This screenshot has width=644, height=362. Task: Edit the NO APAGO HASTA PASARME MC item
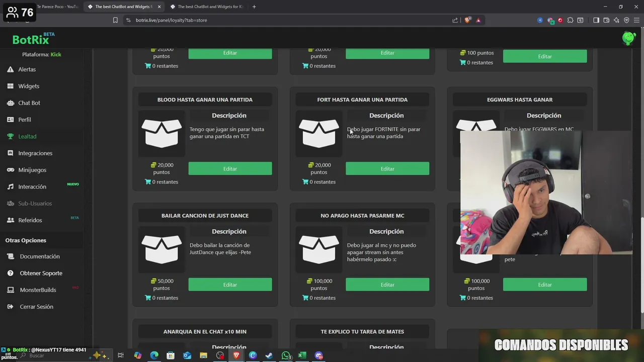pyautogui.click(x=387, y=285)
